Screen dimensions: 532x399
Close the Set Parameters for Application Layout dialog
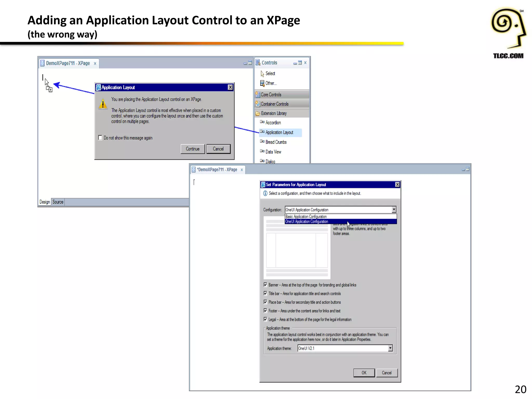tap(397, 184)
